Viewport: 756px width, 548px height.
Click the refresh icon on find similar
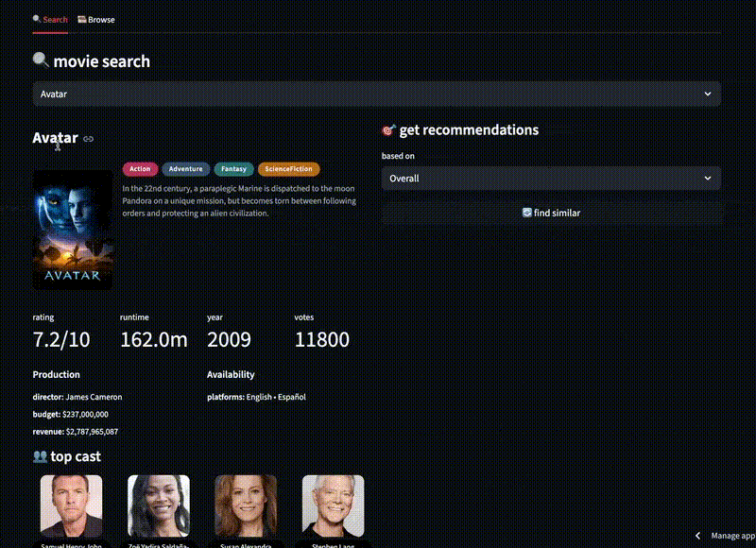click(x=527, y=213)
